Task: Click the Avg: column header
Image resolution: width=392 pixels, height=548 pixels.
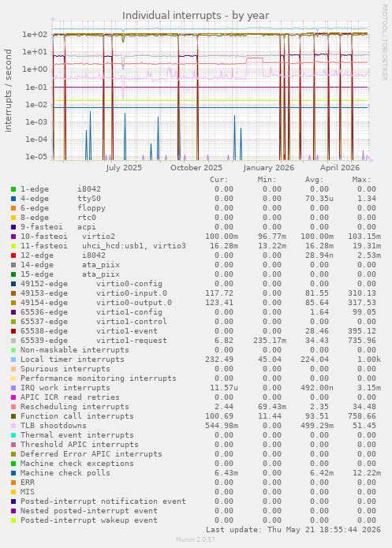Action: coord(315,180)
